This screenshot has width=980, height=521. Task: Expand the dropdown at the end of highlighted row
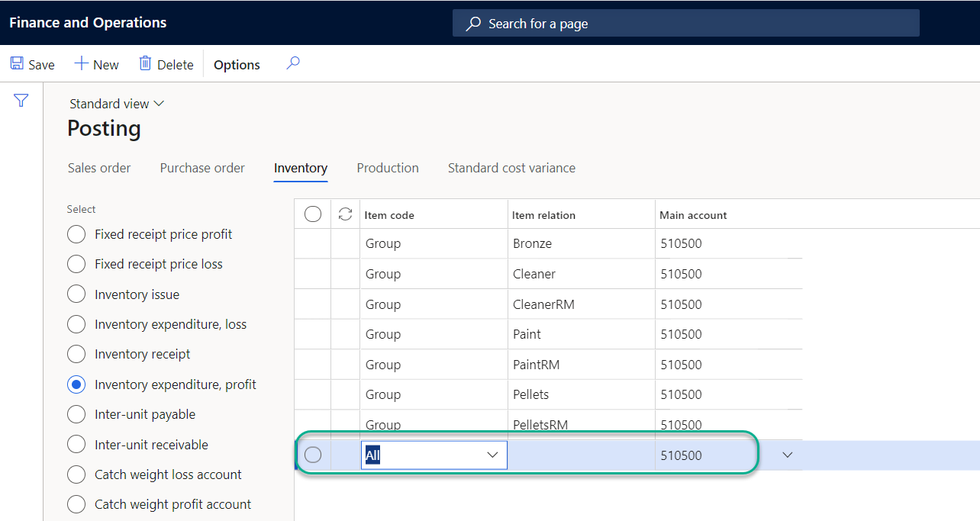click(x=787, y=455)
